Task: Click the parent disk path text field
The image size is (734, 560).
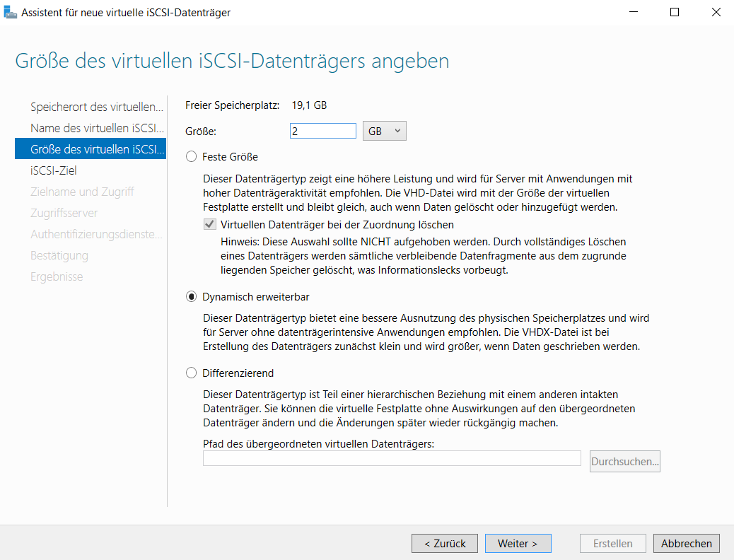Action: (x=392, y=458)
